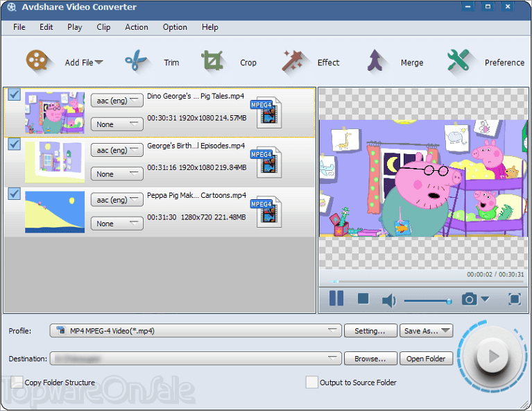The width and height of the screenshot is (532, 411).
Task: Click the Preference label in toolbar
Action: pos(504,62)
